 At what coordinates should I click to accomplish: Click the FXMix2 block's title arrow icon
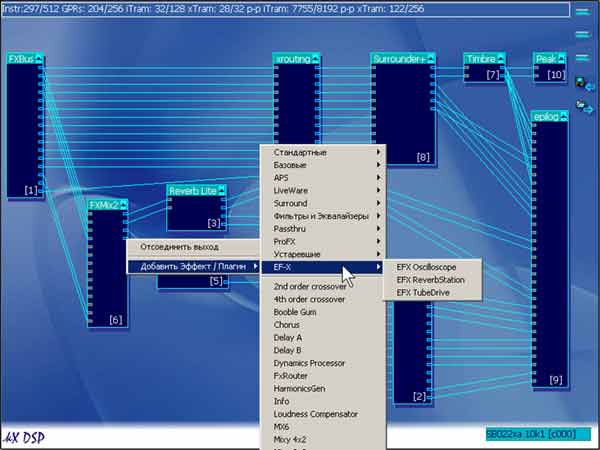123,205
